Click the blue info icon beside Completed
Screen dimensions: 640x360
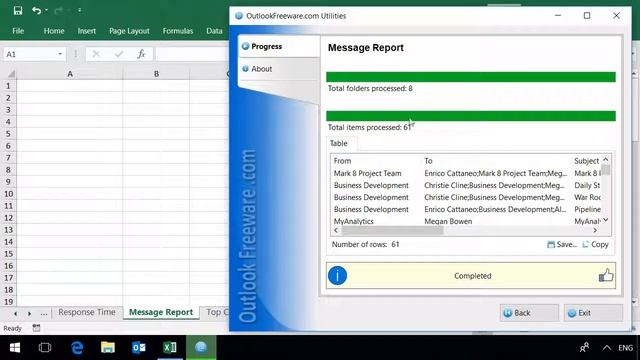tap(337, 276)
